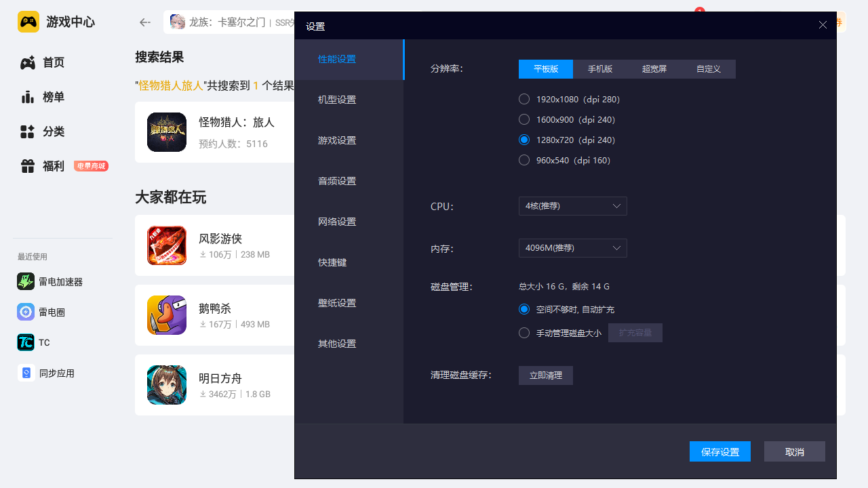Open the 榜单 ranking chart icon
Viewport: 868px width, 488px height.
[28, 97]
